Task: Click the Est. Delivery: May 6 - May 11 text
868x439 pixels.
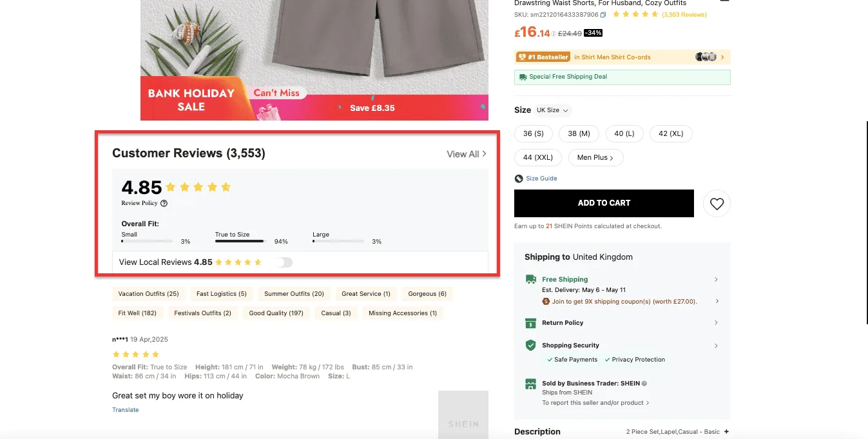Action: 584,290
